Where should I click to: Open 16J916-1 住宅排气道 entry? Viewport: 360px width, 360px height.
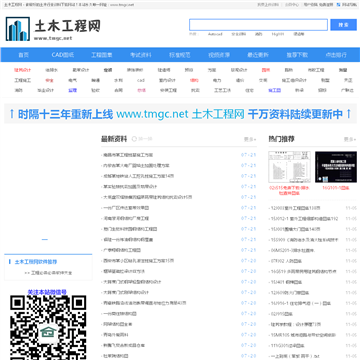(x=300, y=303)
